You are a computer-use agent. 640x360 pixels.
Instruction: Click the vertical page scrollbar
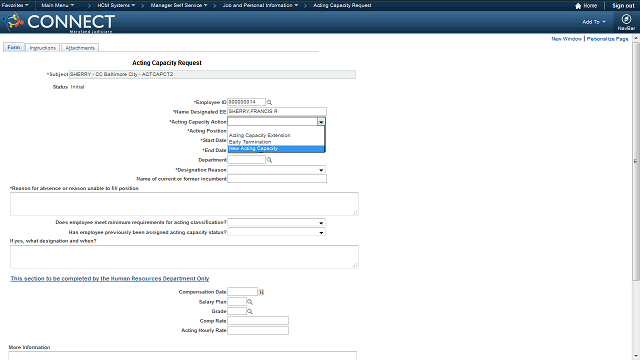click(636, 161)
